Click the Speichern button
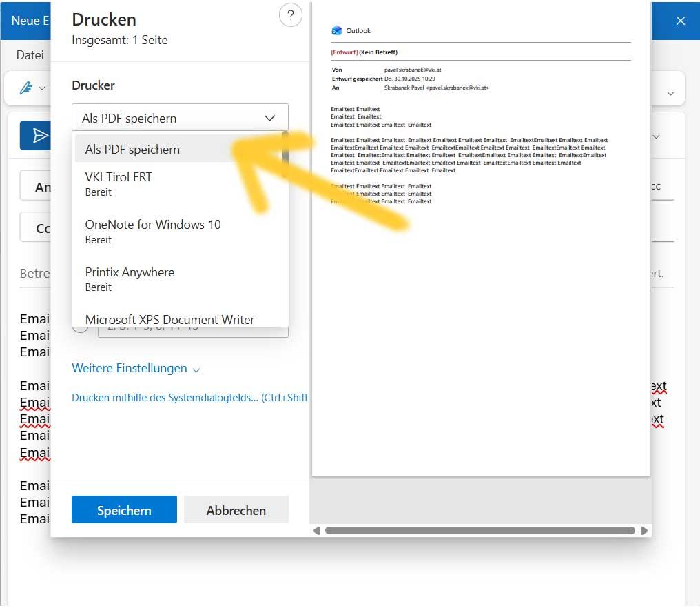The image size is (700, 608). pos(124,510)
